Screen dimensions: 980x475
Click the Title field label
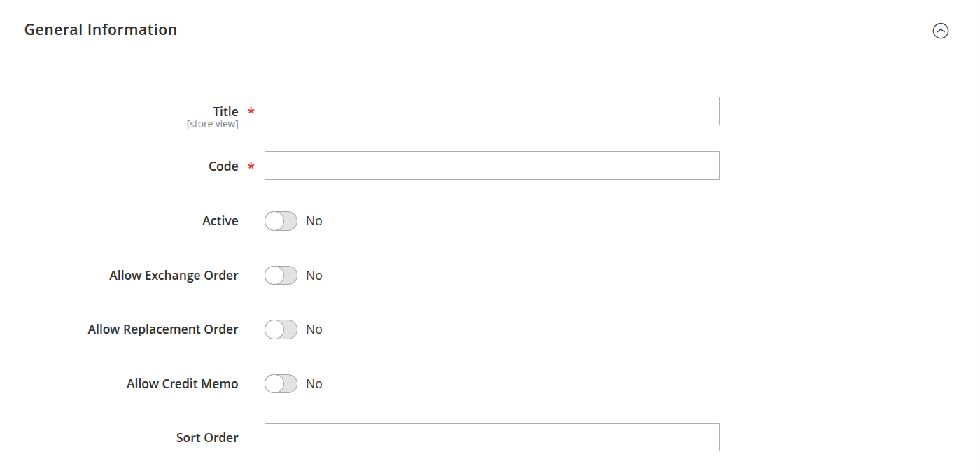pyautogui.click(x=225, y=112)
